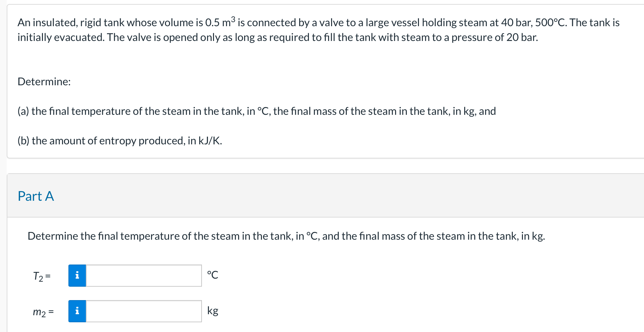Click the information icon on the second answer row

pyautogui.click(x=77, y=311)
